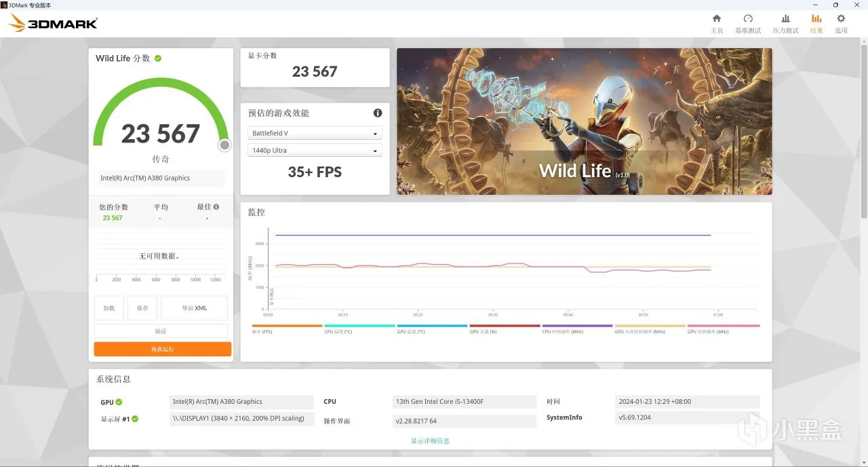Viewport: 868px width, 467px height.
Task: Toggle the GPU 温度 legend series
Action: pyautogui.click(x=432, y=329)
